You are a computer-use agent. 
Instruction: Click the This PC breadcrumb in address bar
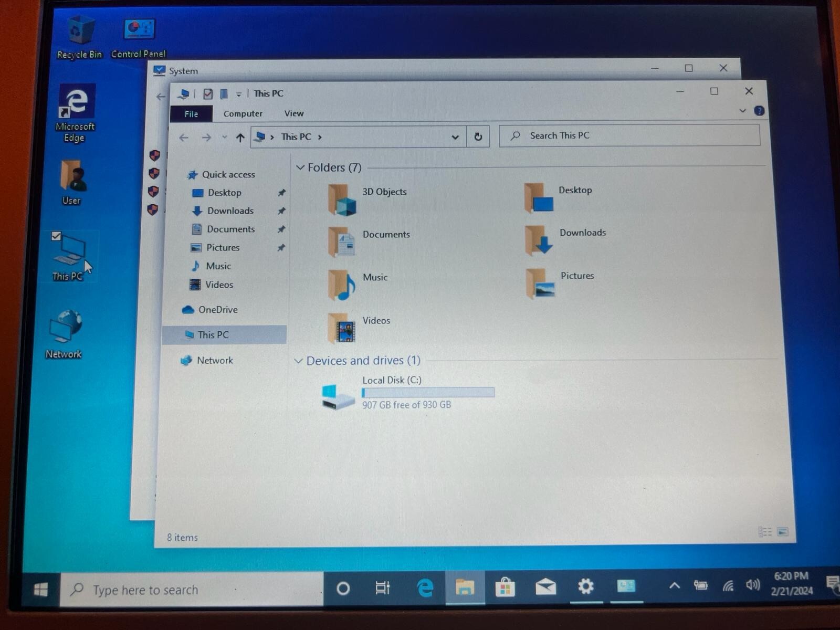296,137
